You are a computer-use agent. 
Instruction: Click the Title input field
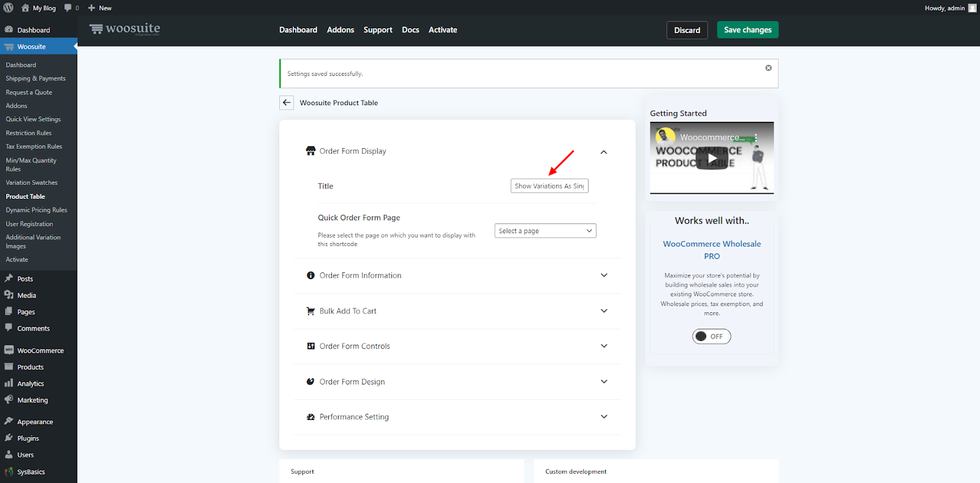[549, 186]
